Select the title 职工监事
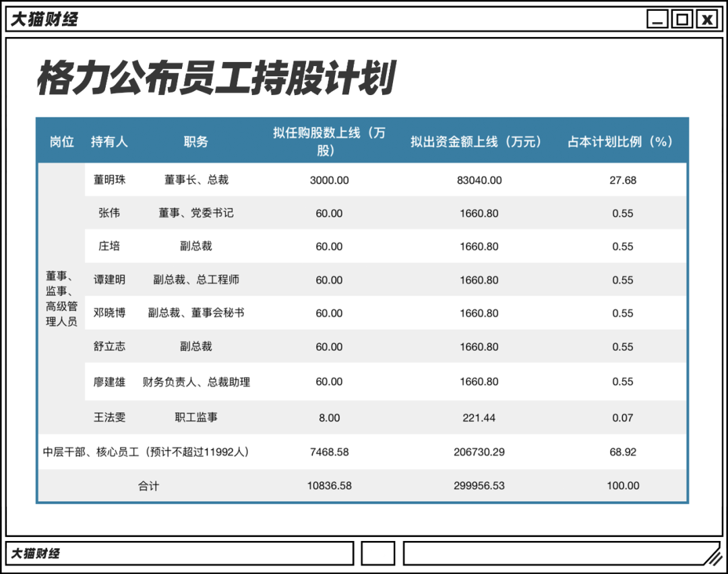This screenshot has width=728, height=574. coord(196,417)
